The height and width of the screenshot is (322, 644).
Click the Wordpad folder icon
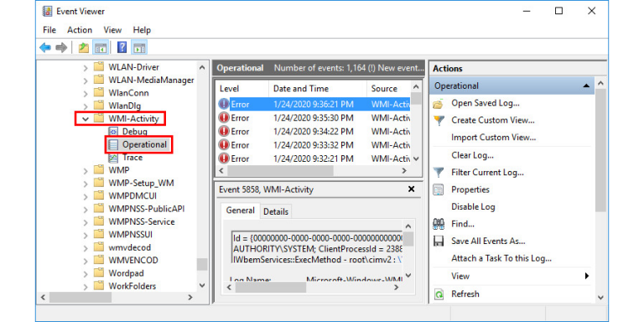tap(99, 273)
